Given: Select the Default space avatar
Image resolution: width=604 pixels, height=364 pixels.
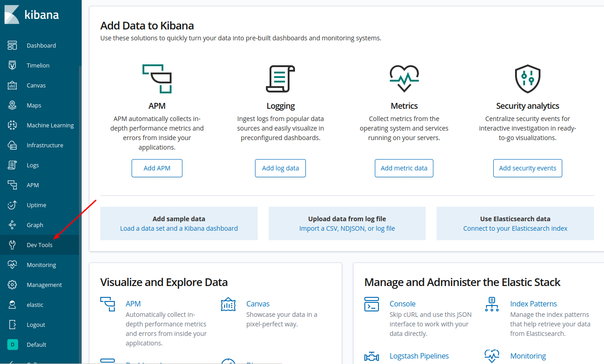Looking at the screenshot, I should [x=12, y=345].
